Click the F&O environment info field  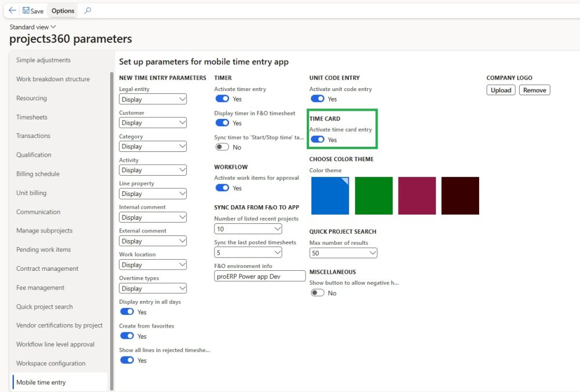(x=259, y=277)
